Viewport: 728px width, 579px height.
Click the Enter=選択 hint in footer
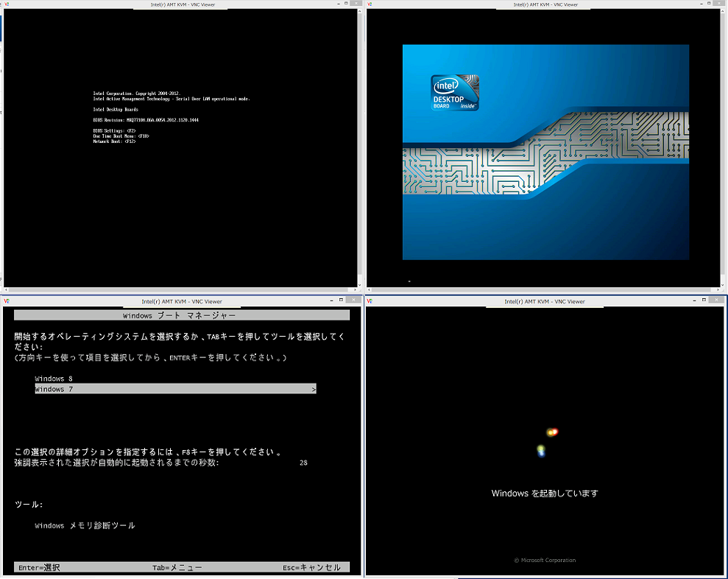39,567
